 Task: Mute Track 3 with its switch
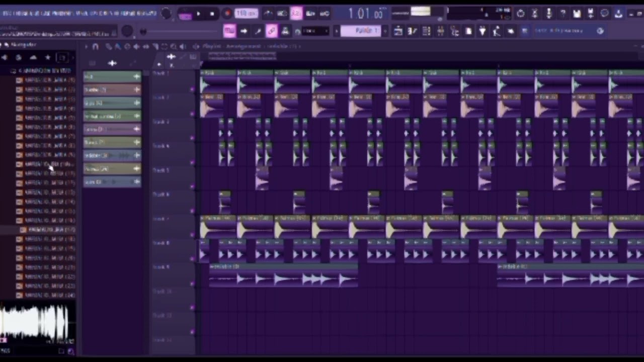pyautogui.click(x=192, y=138)
